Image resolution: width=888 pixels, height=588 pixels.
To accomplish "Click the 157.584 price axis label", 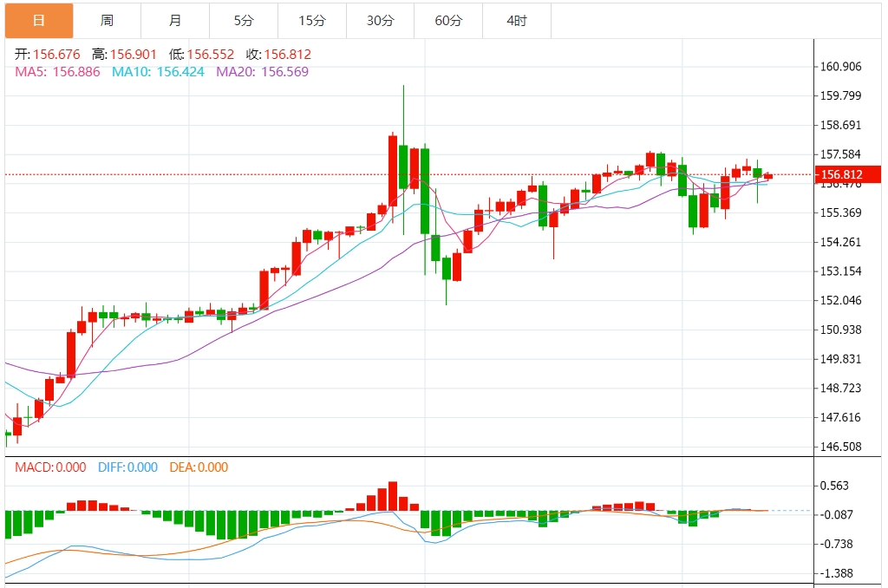I will [x=841, y=154].
